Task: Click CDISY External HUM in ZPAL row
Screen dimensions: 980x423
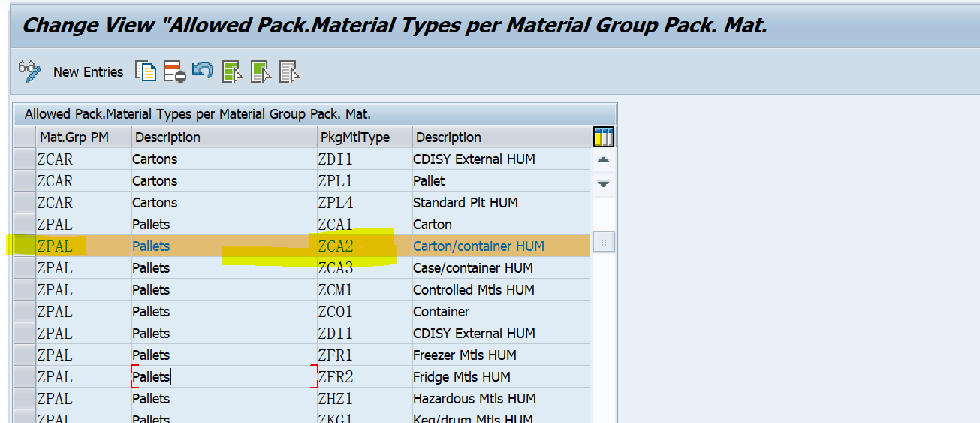Action: tap(502, 334)
